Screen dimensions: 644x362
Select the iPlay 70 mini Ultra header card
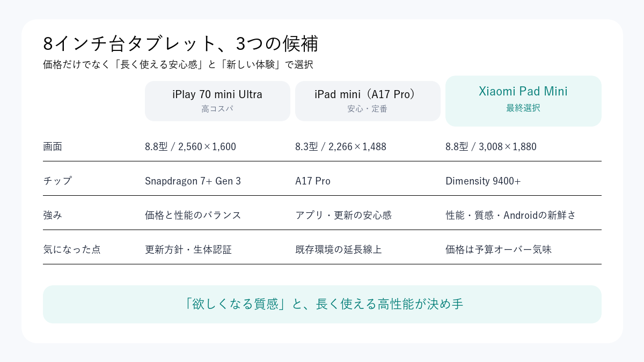tap(217, 101)
